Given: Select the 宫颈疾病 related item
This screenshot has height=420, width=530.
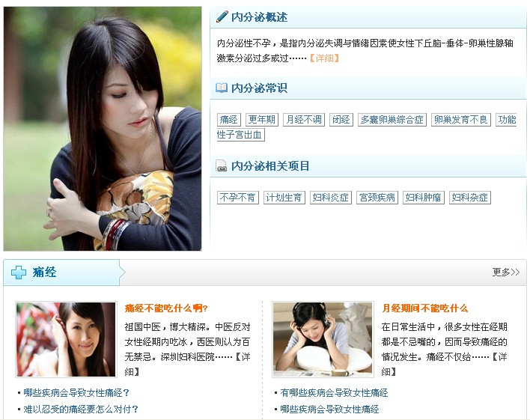Looking at the screenshot, I should pyautogui.click(x=377, y=198).
